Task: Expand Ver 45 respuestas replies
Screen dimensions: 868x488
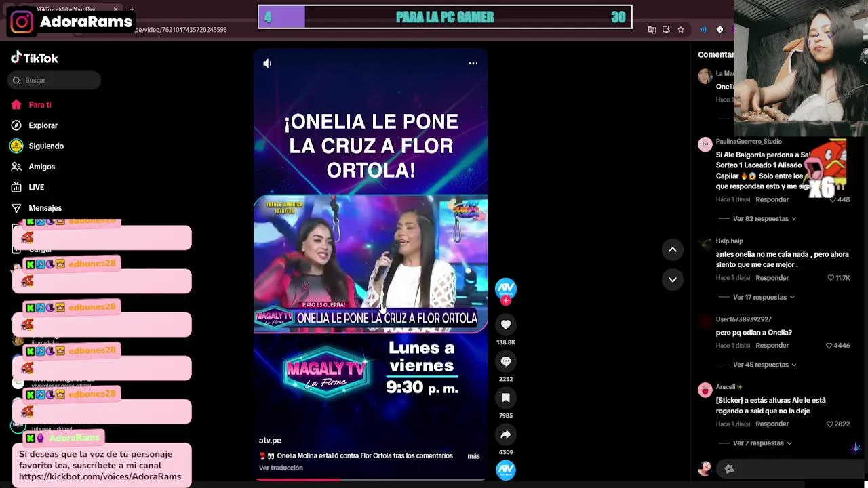Action: (x=764, y=365)
